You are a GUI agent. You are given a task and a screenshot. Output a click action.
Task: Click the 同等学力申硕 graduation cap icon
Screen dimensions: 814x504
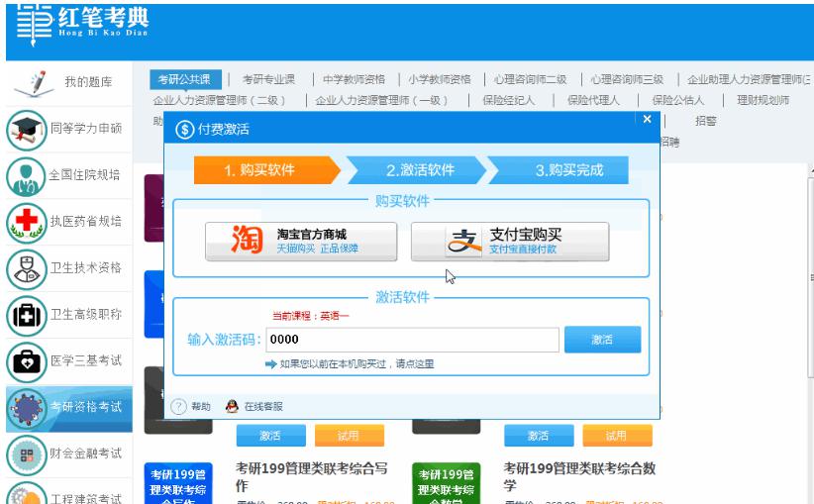click(27, 130)
